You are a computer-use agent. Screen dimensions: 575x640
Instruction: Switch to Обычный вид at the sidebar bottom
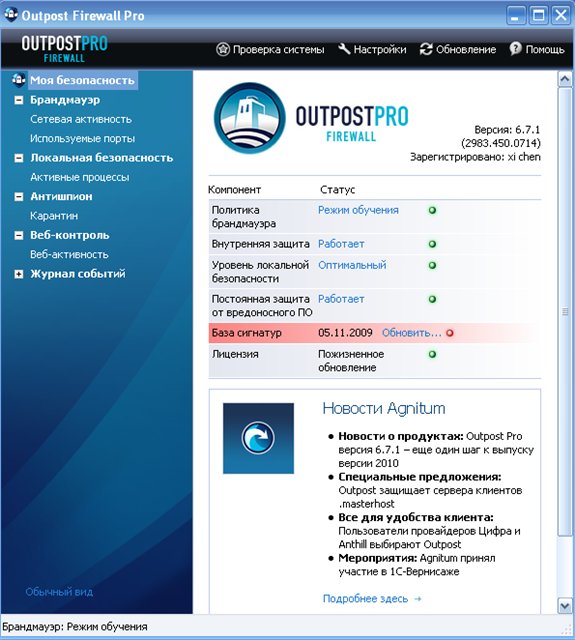59,592
